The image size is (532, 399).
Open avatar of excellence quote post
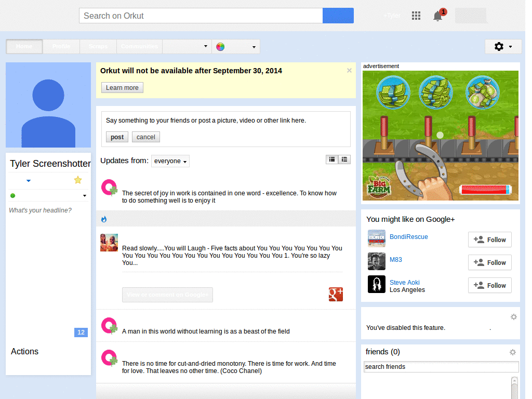coord(109,188)
